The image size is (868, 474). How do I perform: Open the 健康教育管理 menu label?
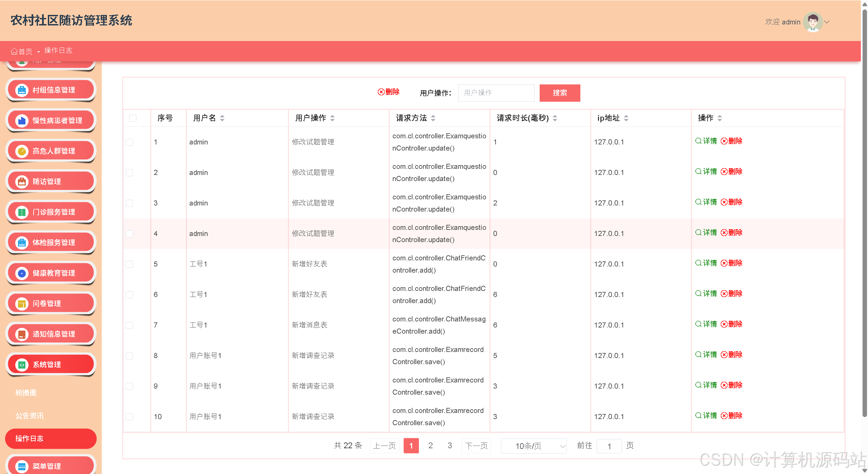(54, 273)
